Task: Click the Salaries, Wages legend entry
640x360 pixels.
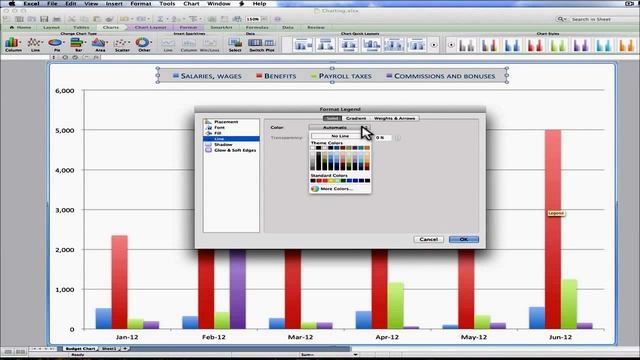Action: coord(207,76)
